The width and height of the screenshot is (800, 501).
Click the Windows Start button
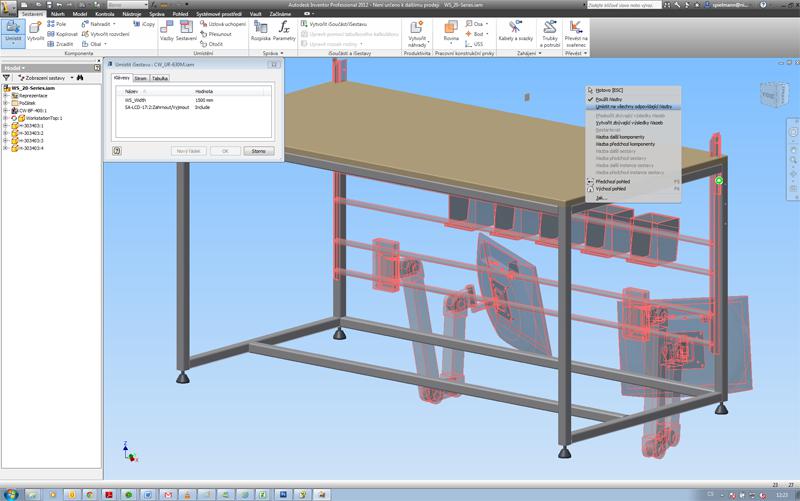click(12, 494)
